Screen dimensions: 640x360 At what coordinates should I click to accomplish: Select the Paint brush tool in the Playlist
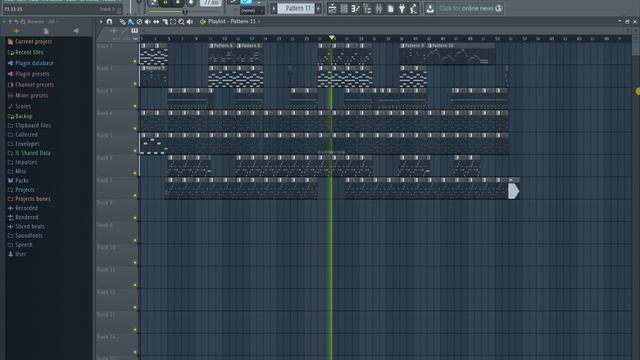pos(131,22)
